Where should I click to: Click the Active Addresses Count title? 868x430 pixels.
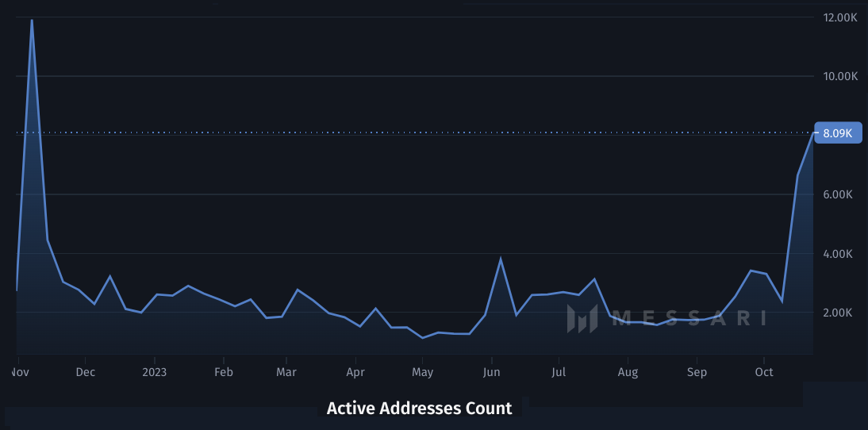(x=419, y=409)
